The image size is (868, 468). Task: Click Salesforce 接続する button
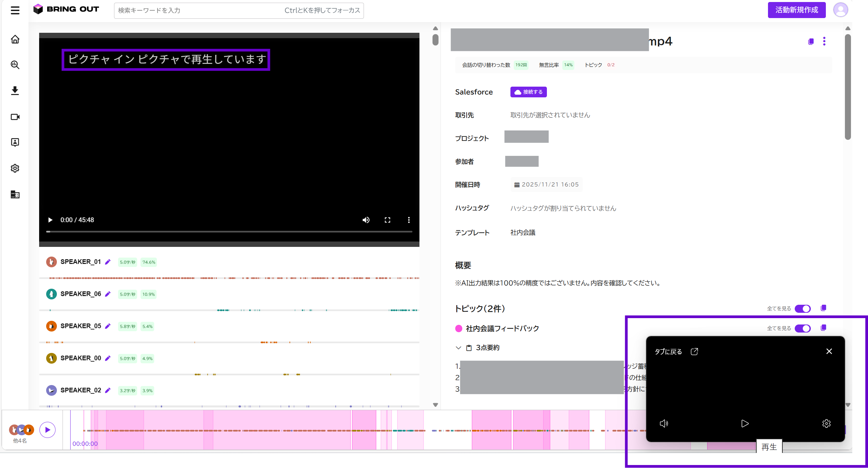coord(528,92)
